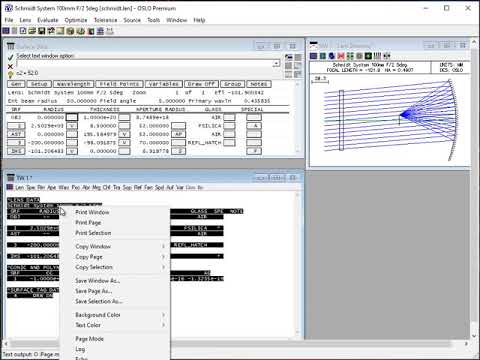480x360 pixels.
Task: Click the IMS surface row button
Action: click(x=16, y=151)
